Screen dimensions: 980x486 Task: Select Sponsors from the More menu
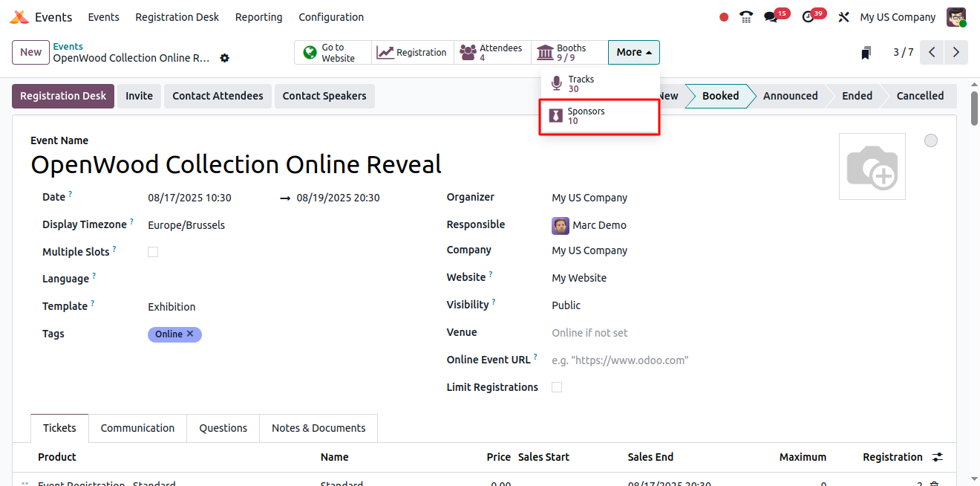tap(599, 117)
